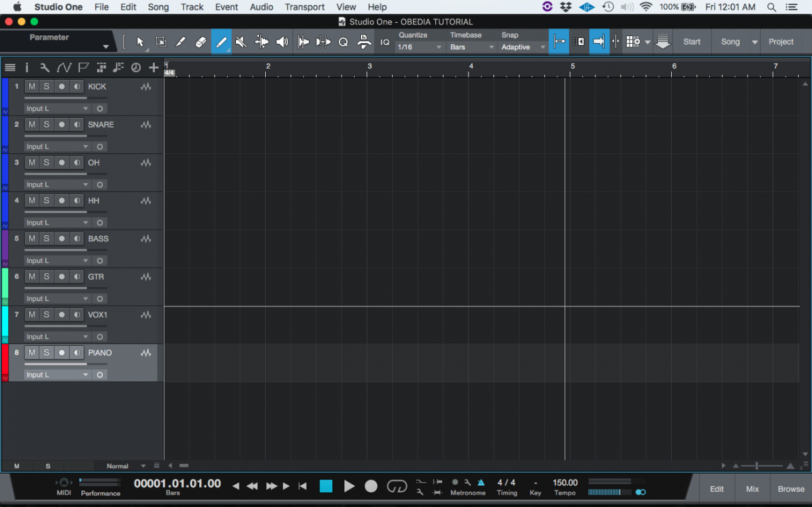Select the Paint tool
Viewport: 812px width, 507px height.
coord(221,42)
